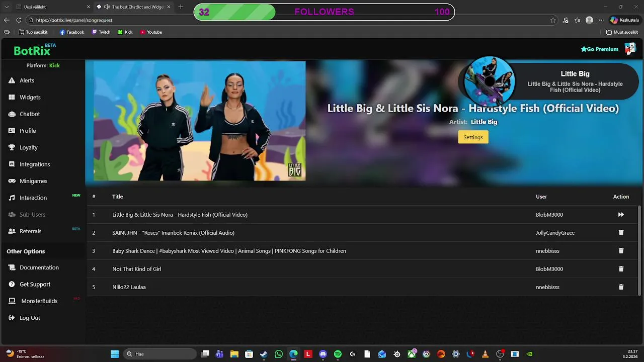Open the Facebook bookmark
Image resolution: width=644 pixels, height=362 pixels.
[x=71, y=32]
